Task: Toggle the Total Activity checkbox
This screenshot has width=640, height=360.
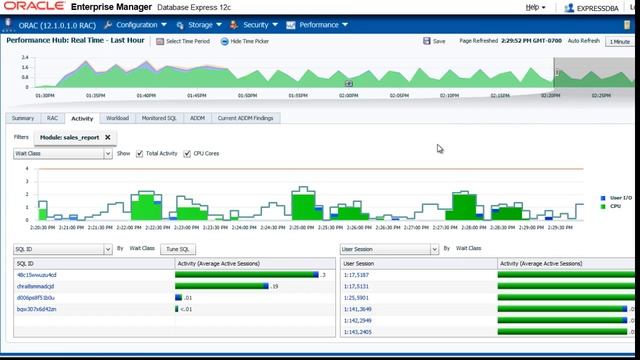Action: 140,153
